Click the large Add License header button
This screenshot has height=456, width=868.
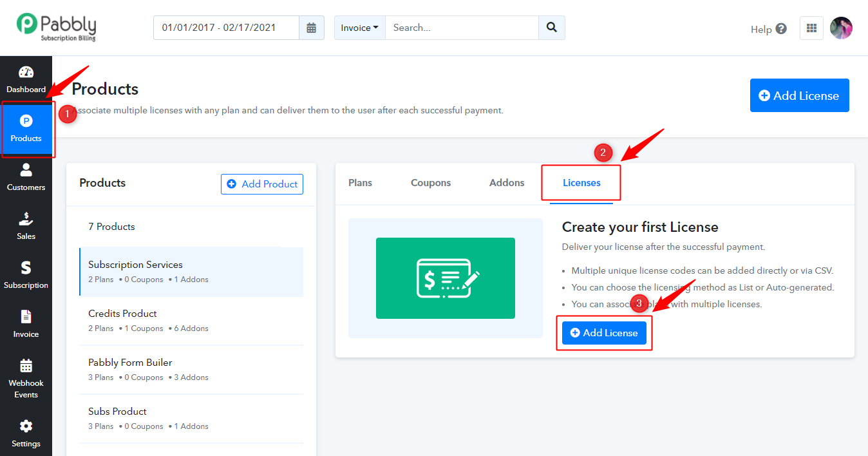[800, 95]
